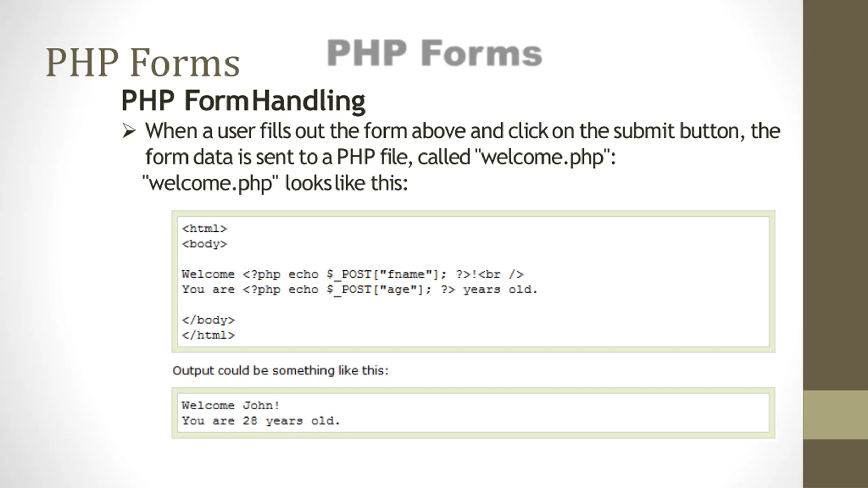Click the opening <html> tag line
This screenshot has width=868, height=488.
(204, 229)
